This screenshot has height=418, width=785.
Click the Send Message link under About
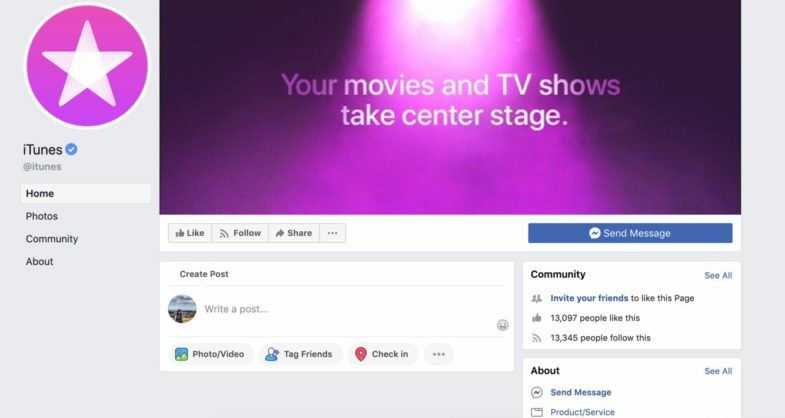pos(581,392)
